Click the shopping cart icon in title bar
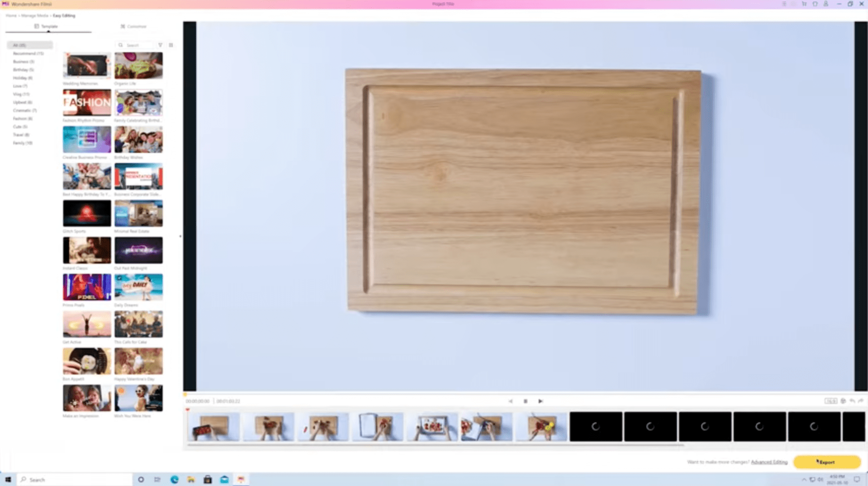Viewport: 868px width, 486px height. pyautogui.click(x=804, y=4)
